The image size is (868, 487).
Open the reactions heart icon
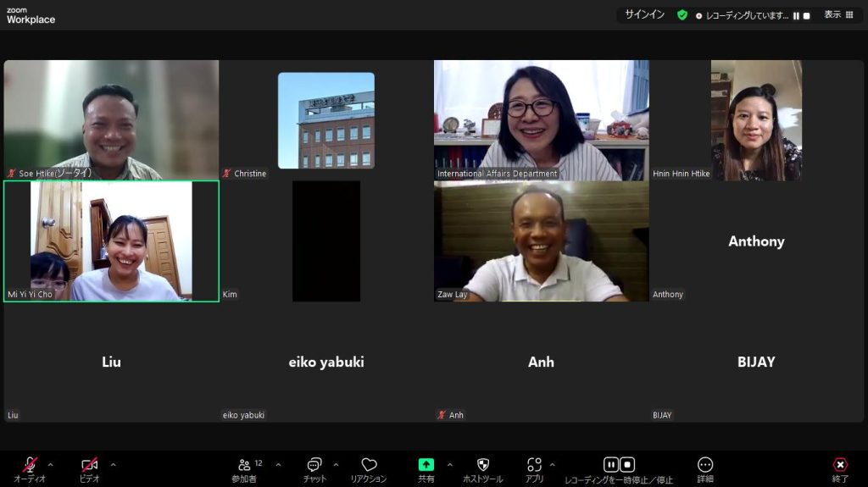(369, 465)
